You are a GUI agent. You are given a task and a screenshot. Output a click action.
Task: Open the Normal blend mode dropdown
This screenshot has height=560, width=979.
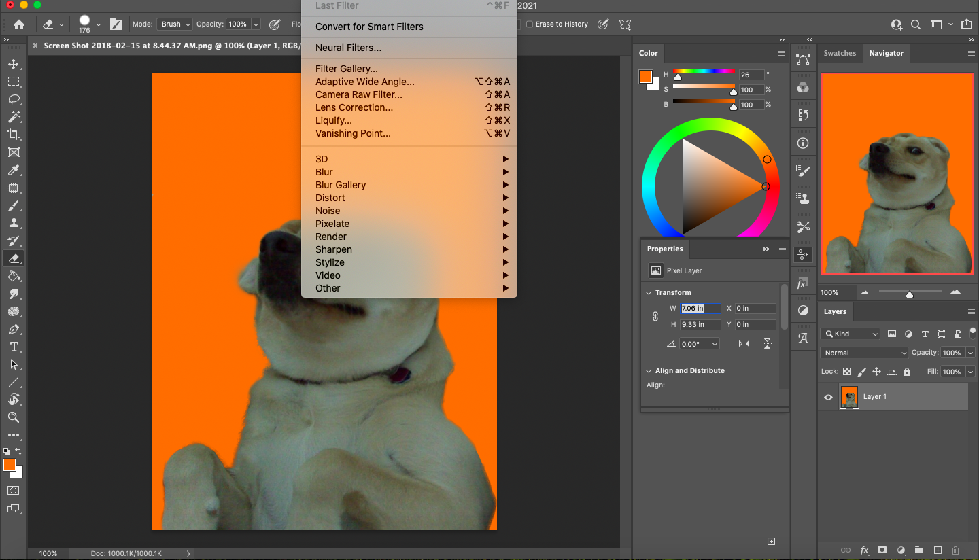pyautogui.click(x=864, y=353)
